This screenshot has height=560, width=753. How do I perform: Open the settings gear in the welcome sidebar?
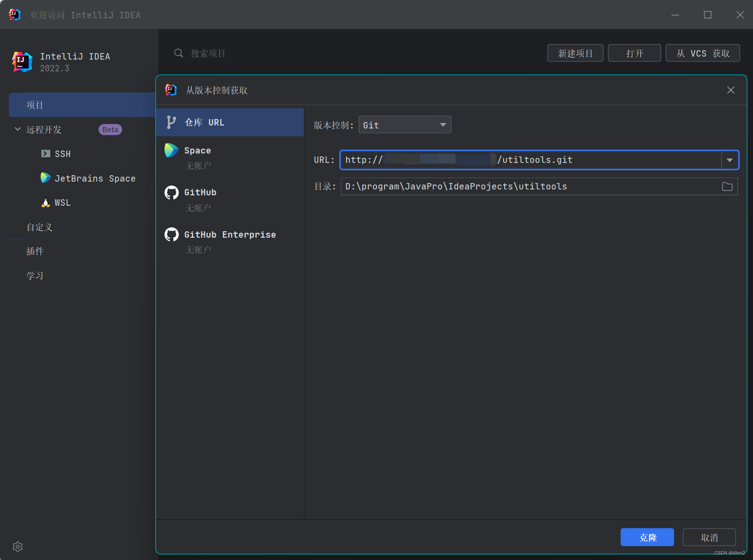pyautogui.click(x=18, y=547)
